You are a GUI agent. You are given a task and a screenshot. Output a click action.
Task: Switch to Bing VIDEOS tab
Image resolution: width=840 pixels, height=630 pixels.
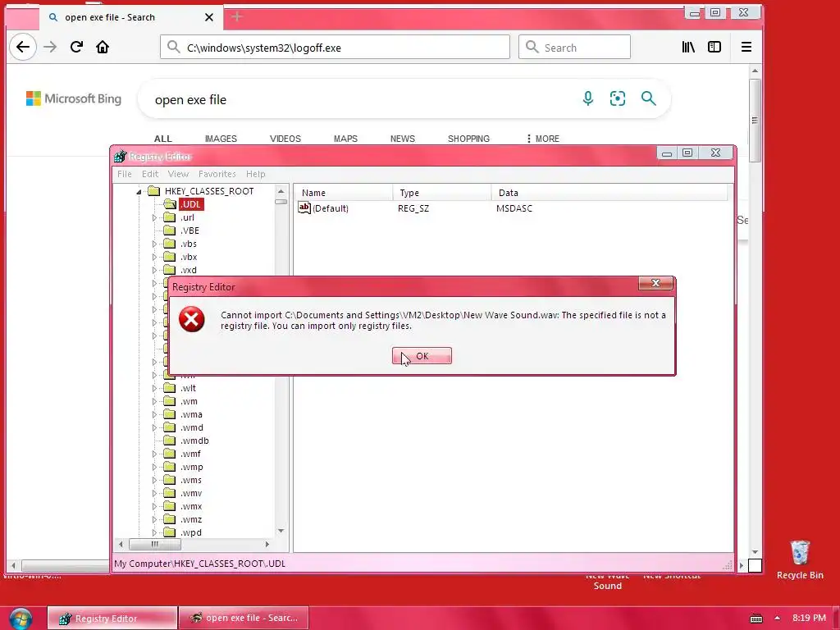coord(285,139)
